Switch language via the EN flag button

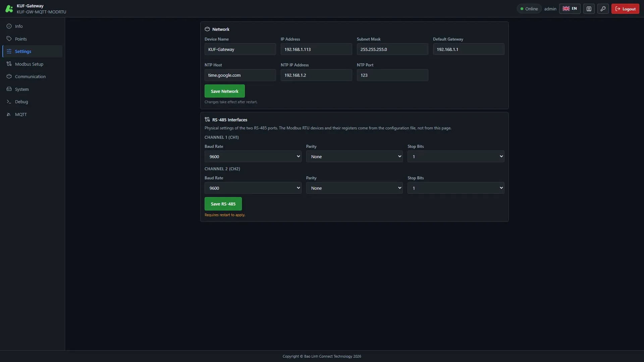[570, 9]
